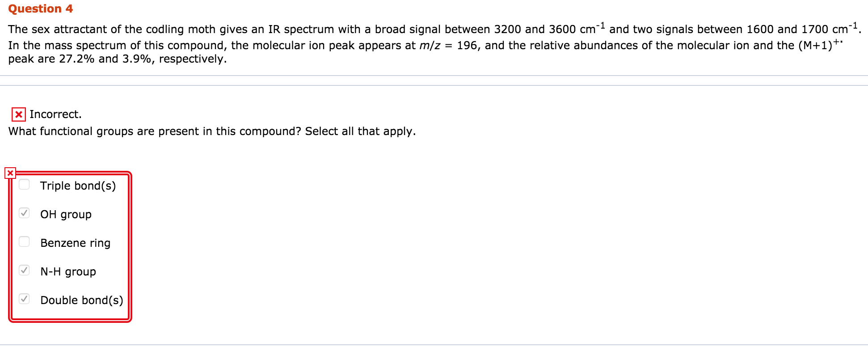Click the red X icon beside Incorrect
868x347 pixels.
(19, 114)
